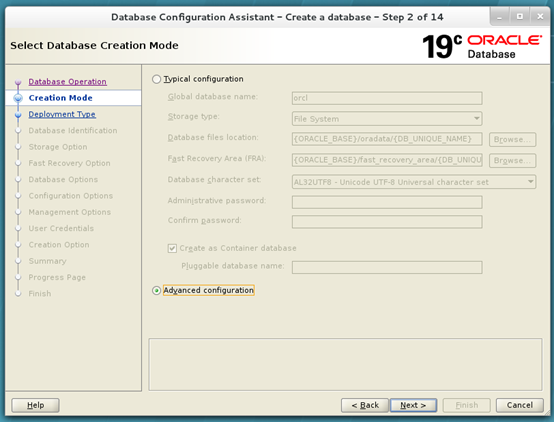Viewport: 554px width, 422px height.
Task: Click Progress Page step label
Action: pyautogui.click(x=57, y=277)
